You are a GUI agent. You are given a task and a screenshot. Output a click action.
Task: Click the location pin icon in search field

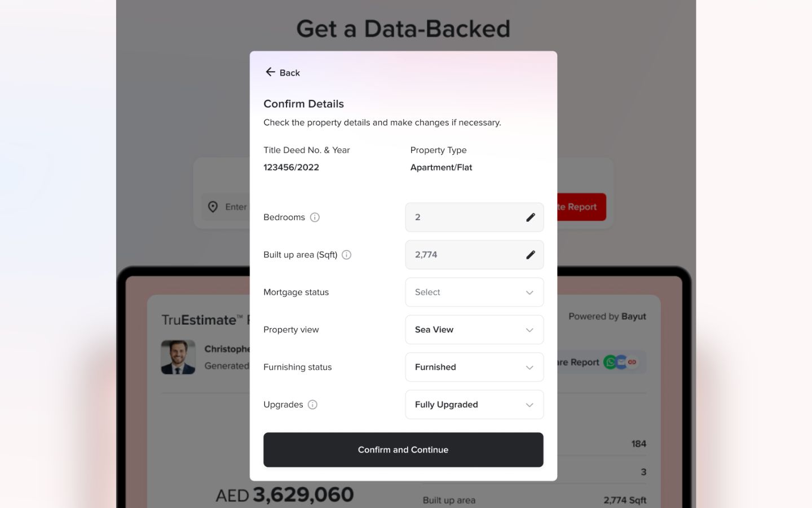(213, 207)
